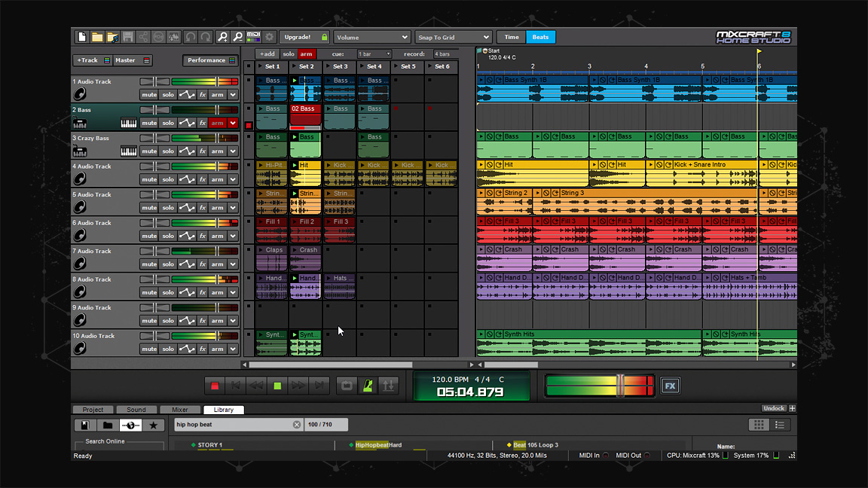
Task: Click the New Project document icon
Action: tap(81, 36)
